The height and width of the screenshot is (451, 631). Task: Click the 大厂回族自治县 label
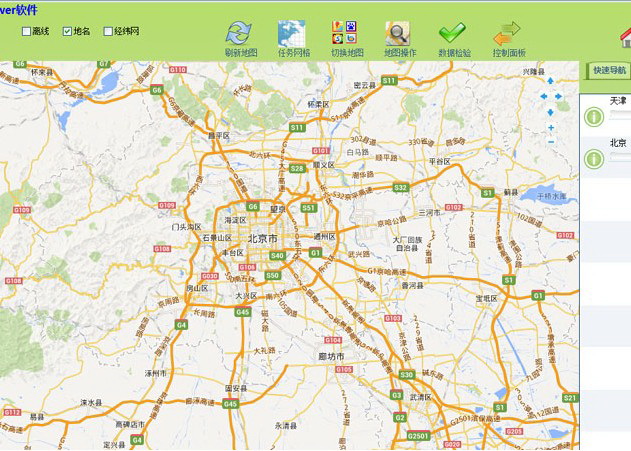[x=407, y=244]
